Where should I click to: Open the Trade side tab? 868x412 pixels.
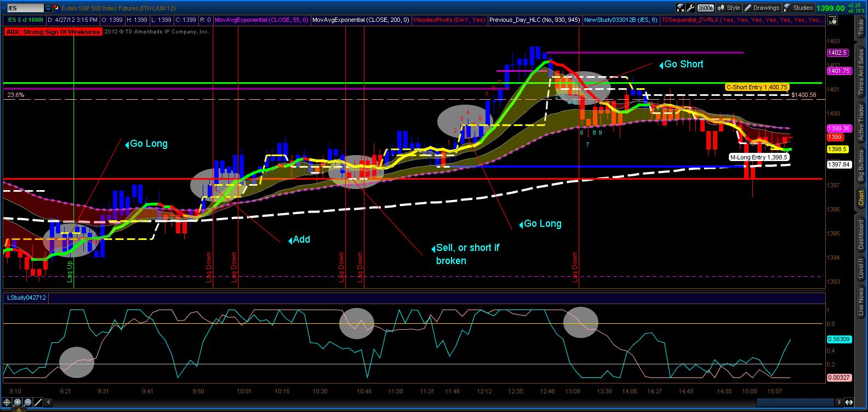point(861,27)
